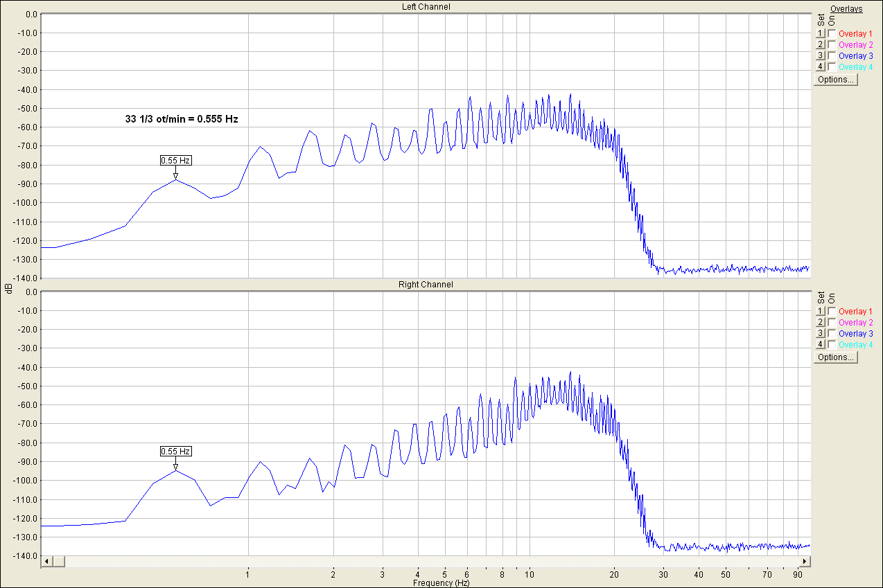This screenshot has height=588, width=883.
Task: Click the frequency scrollbar right arrow
Action: 805,561
